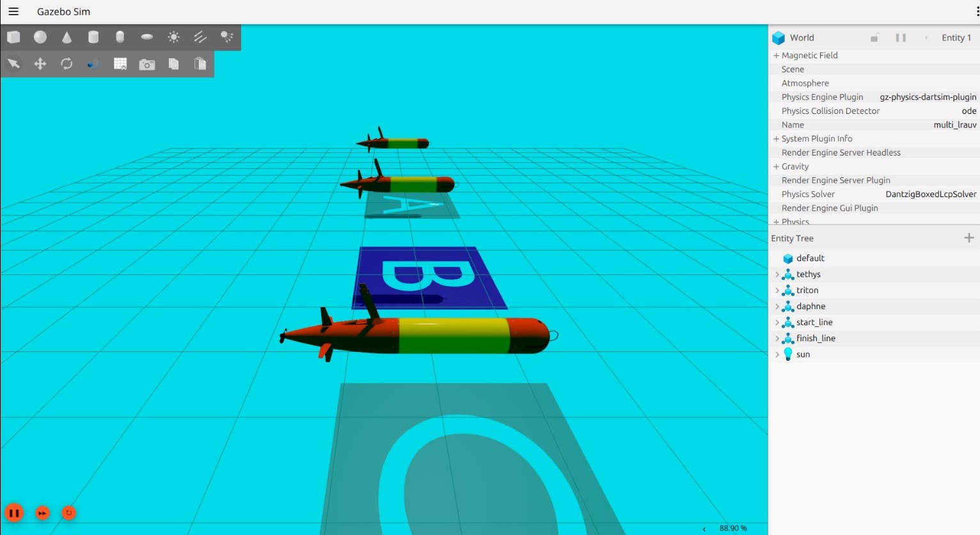Insert a cylinder shape
The height and width of the screenshot is (535, 980).
(93, 37)
